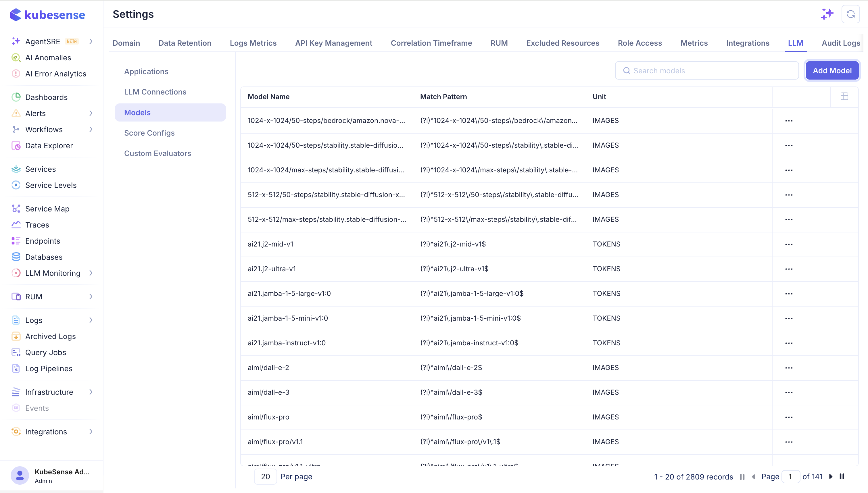
Task: Open Custom Evaluators section
Action: coord(158,153)
